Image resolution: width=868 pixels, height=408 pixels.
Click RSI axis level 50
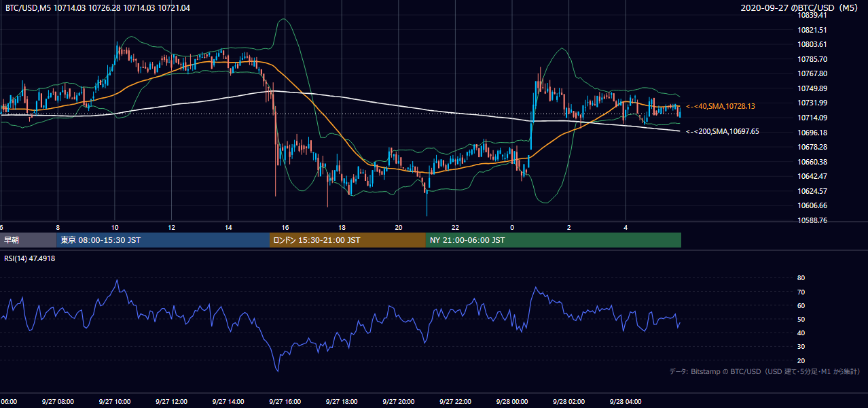[801, 319]
